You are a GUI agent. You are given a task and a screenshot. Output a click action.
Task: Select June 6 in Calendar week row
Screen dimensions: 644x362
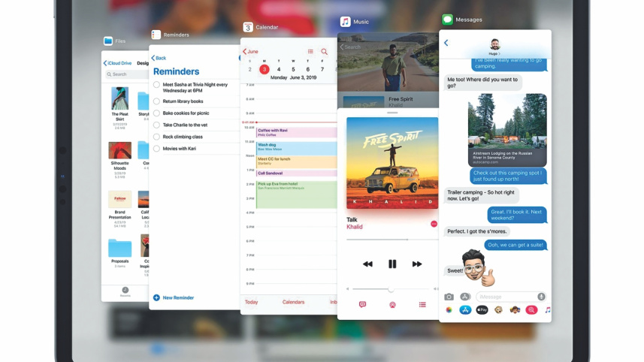(307, 69)
